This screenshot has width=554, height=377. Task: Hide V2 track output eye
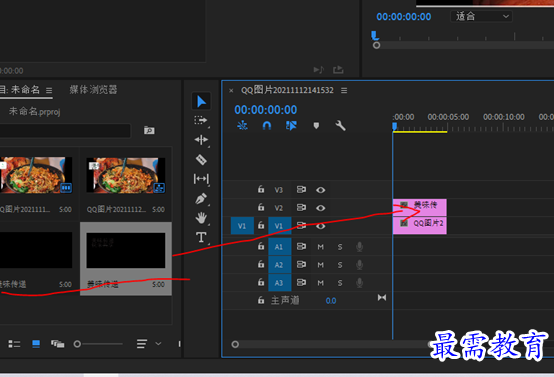point(320,208)
